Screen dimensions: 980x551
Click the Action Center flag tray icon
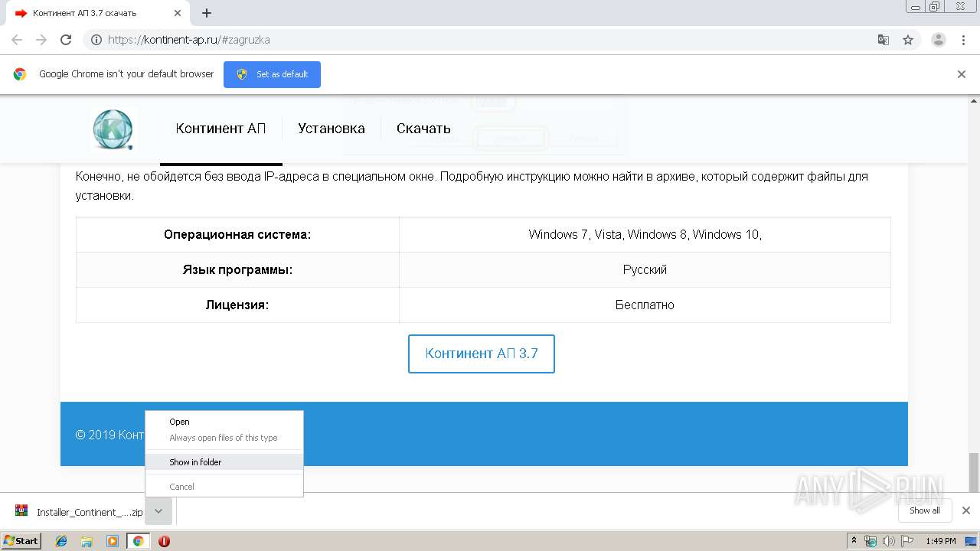[907, 541]
